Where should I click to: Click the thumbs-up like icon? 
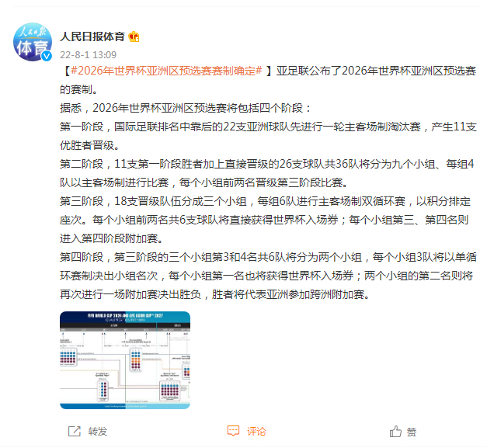click(x=395, y=431)
